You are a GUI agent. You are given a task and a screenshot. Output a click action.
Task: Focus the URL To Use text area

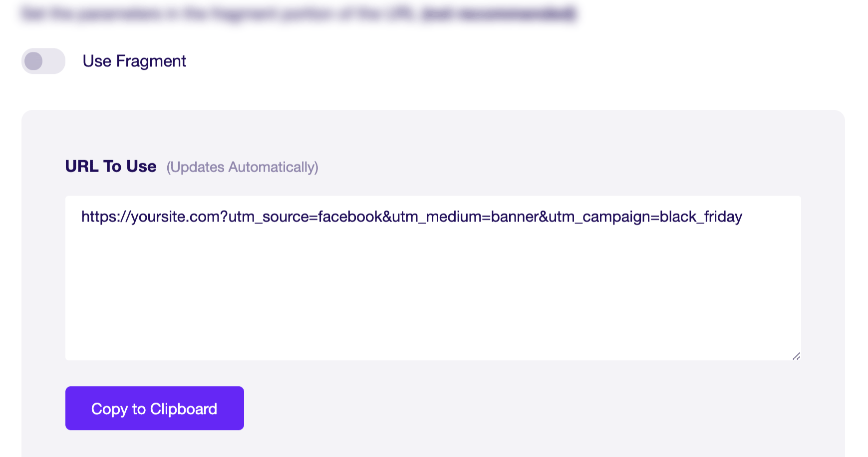(x=433, y=278)
